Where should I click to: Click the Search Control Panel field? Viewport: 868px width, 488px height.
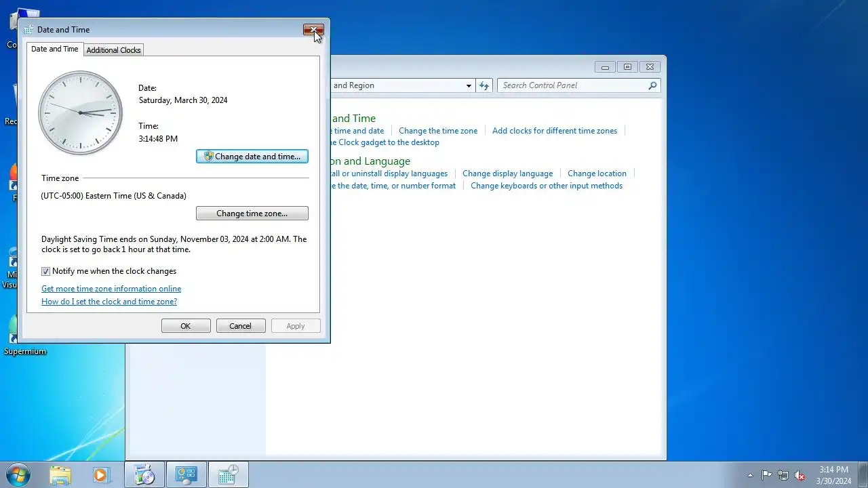pyautogui.click(x=578, y=85)
